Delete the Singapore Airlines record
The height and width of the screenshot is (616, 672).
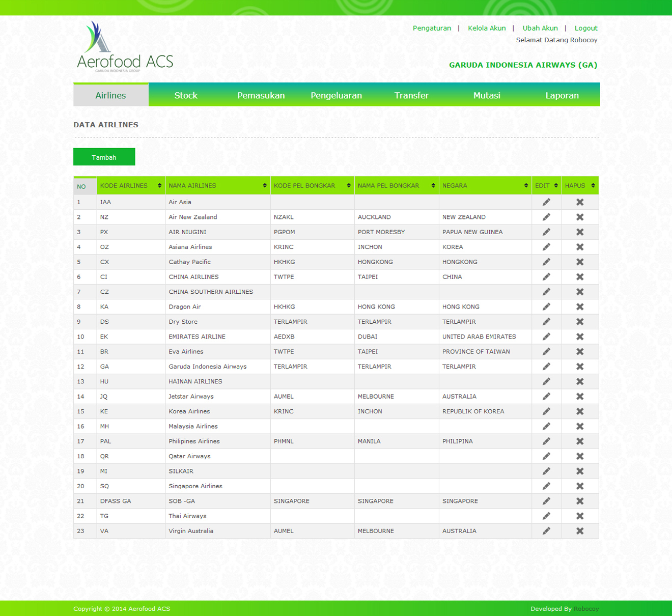(x=580, y=486)
